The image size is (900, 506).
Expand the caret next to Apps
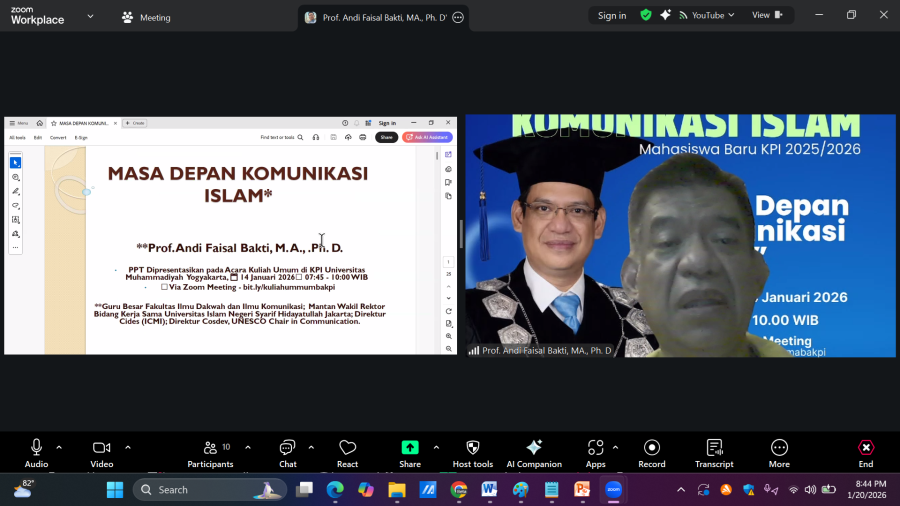[615, 447]
